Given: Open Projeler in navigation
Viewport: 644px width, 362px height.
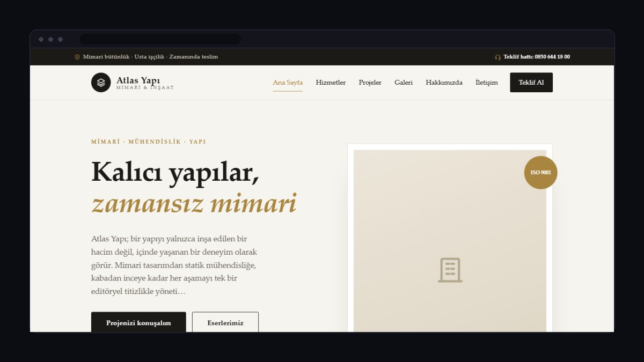Looking at the screenshot, I should click(x=370, y=83).
